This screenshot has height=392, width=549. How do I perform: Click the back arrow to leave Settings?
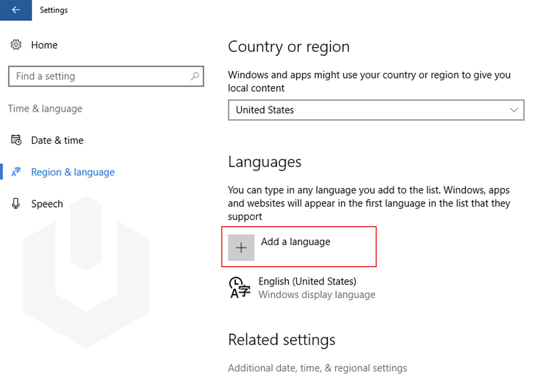click(15, 10)
